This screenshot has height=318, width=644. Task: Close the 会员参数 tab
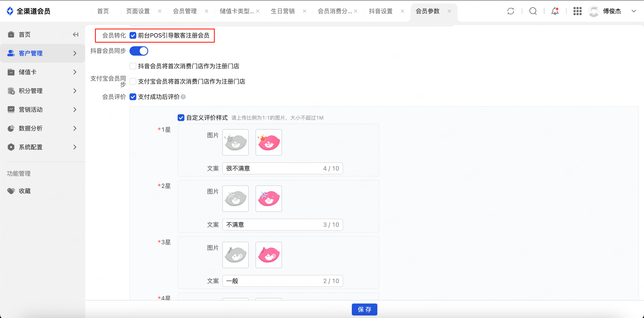click(449, 11)
